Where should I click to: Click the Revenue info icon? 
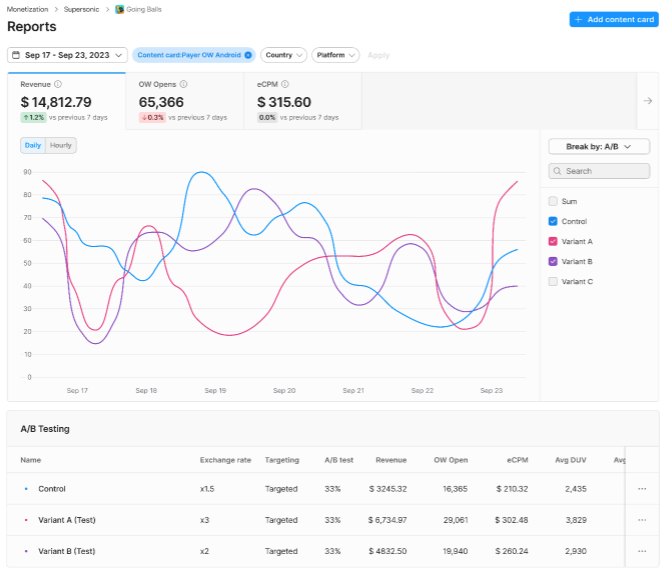pos(58,85)
